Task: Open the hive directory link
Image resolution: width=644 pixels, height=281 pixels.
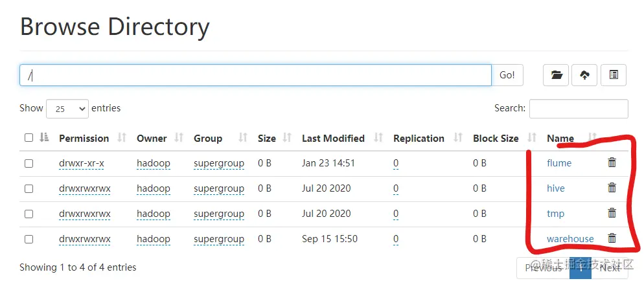Action: 556,188
